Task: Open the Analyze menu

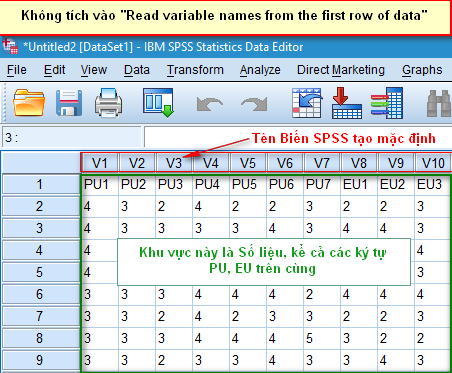Action: click(x=260, y=70)
